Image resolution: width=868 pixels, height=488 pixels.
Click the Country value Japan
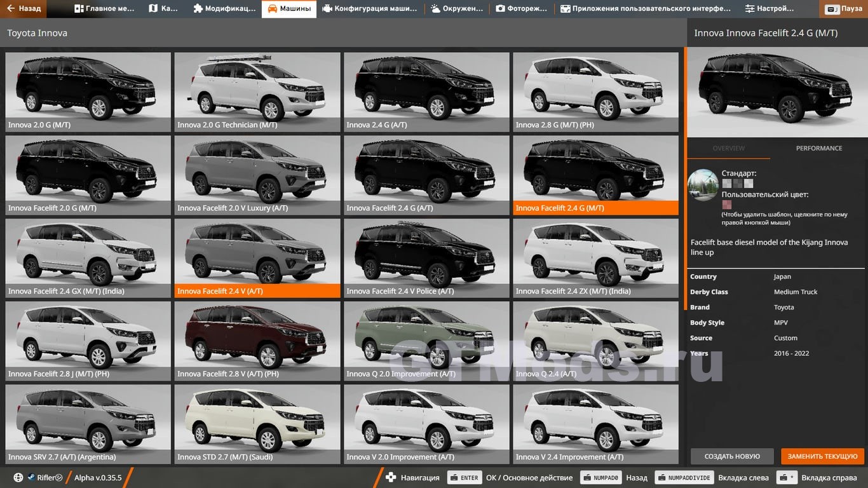click(x=782, y=276)
